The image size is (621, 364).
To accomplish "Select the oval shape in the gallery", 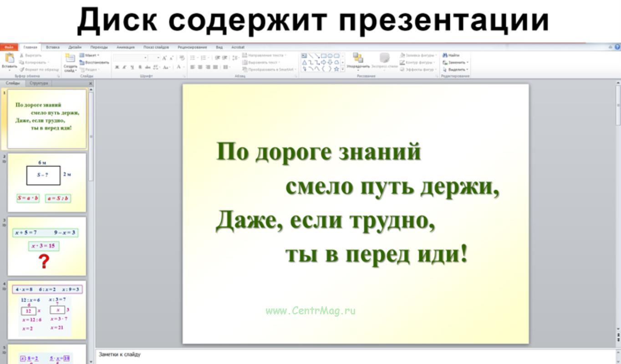I will pyautogui.click(x=330, y=56).
